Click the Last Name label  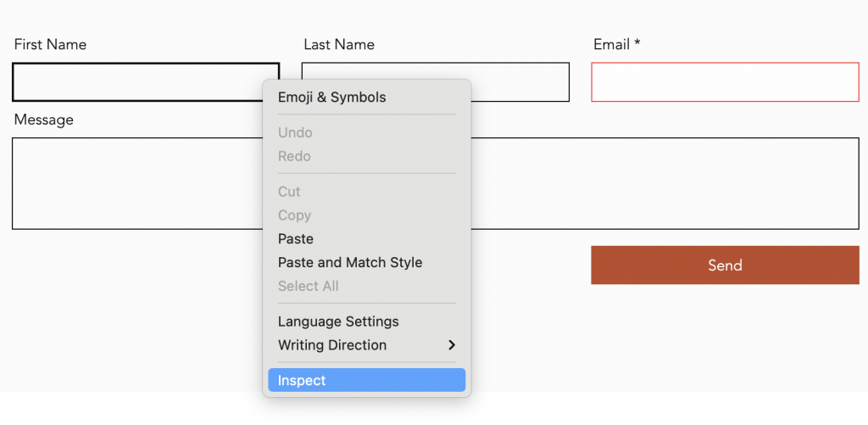click(x=339, y=45)
